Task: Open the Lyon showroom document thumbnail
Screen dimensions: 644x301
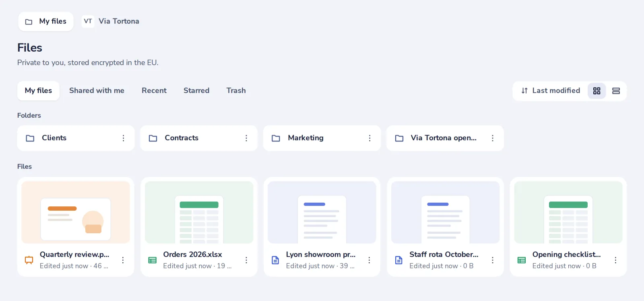Action: click(322, 212)
